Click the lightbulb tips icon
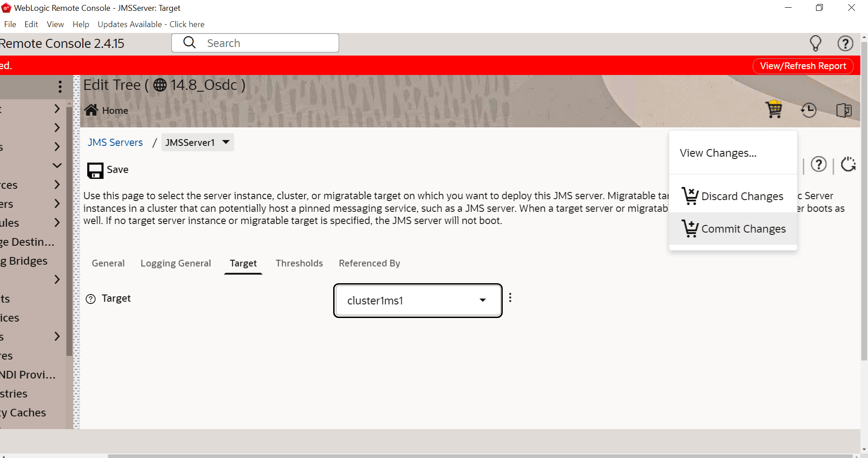 [816, 43]
